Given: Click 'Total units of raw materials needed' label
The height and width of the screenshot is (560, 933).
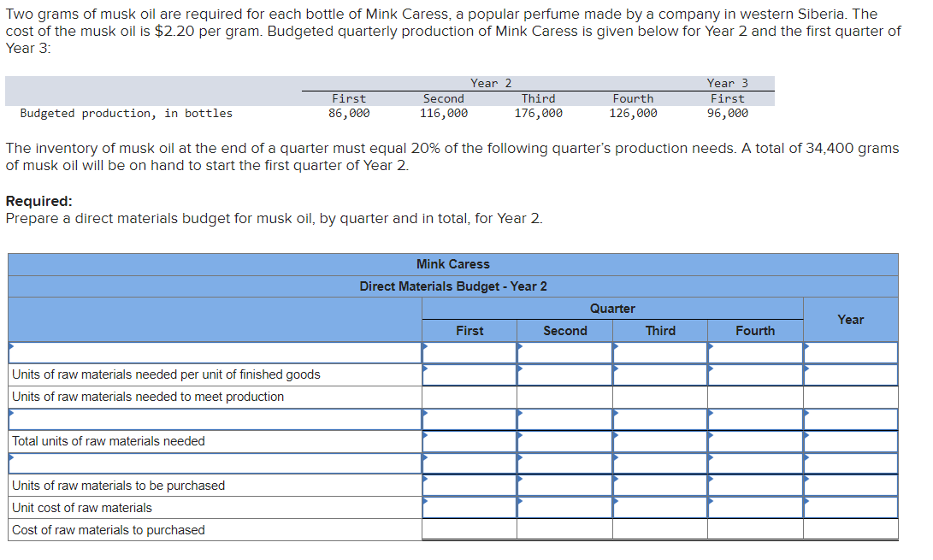Looking at the screenshot, I should [x=109, y=441].
